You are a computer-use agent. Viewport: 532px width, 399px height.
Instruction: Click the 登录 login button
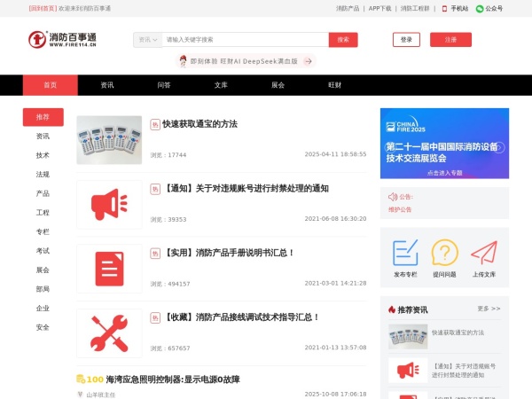tap(406, 40)
